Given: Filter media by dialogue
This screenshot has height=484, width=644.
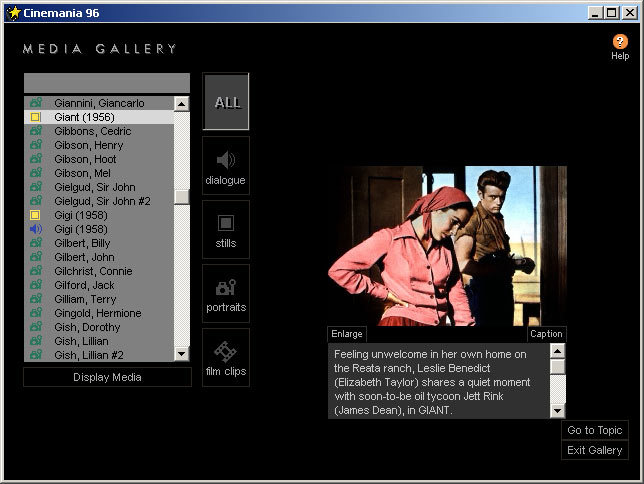Looking at the screenshot, I should point(226,166).
